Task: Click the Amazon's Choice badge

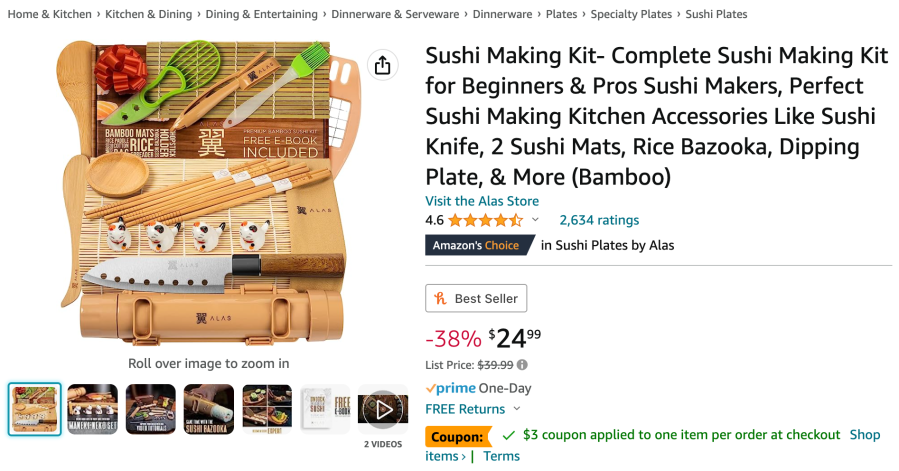Action: click(x=475, y=245)
